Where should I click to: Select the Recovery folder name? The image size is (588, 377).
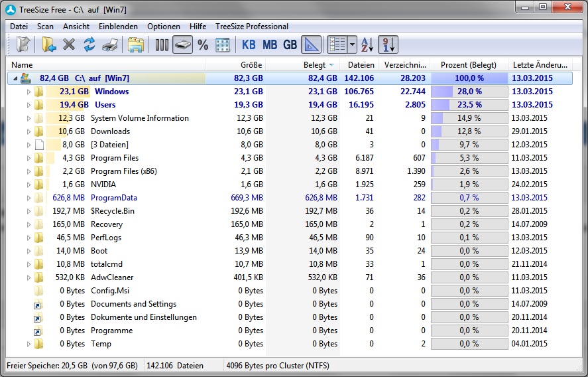coord(107,224)
